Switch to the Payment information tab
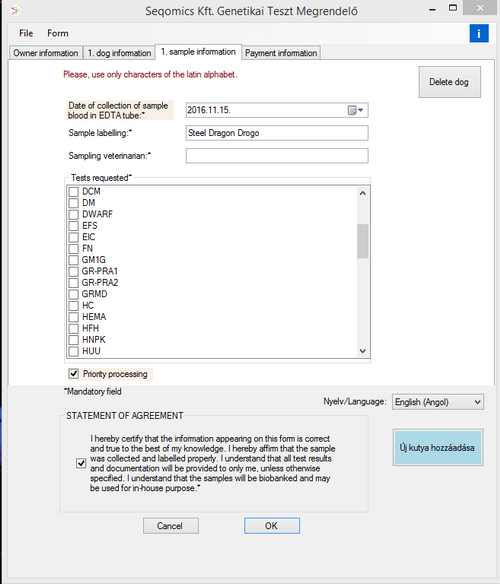This screenshot has height=584, width=500. pyautogui.click(x=281, y=53)
